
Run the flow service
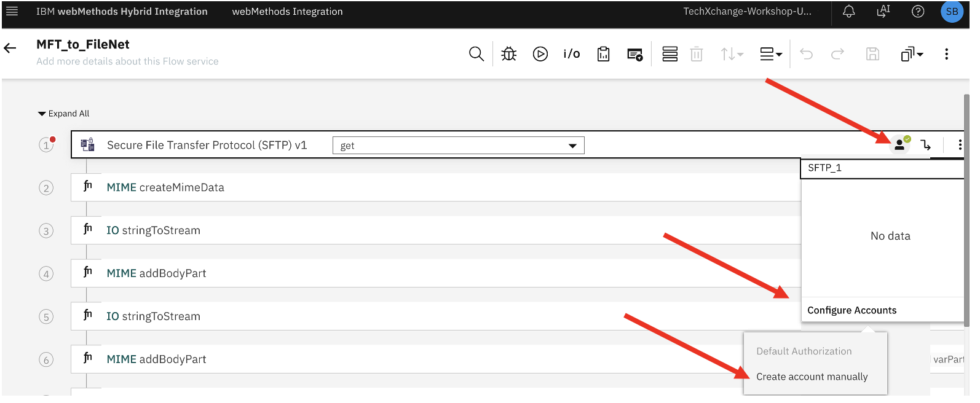click(x=540, y=54)
